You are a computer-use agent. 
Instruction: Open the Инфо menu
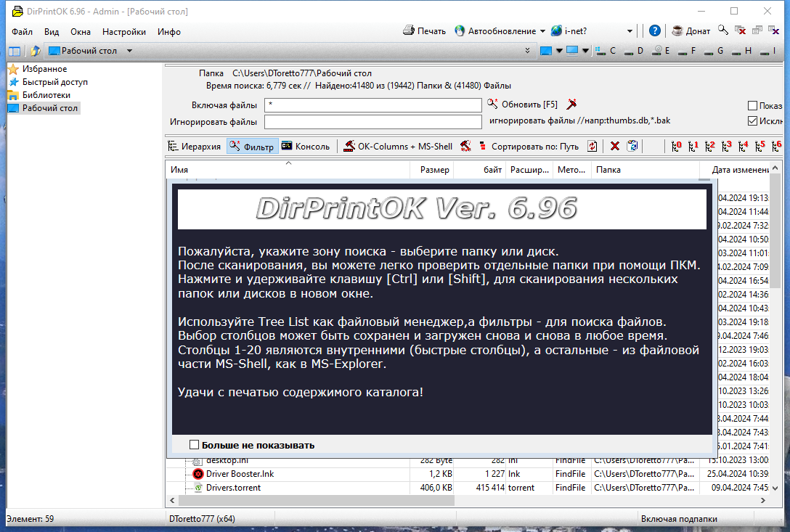168,32
